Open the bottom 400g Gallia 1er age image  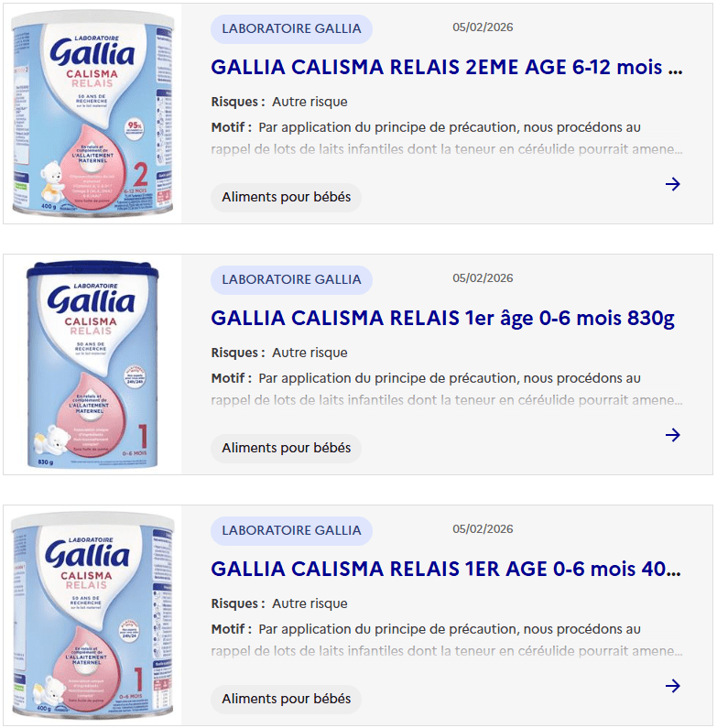pyautogui.click(x=92, y=615)
